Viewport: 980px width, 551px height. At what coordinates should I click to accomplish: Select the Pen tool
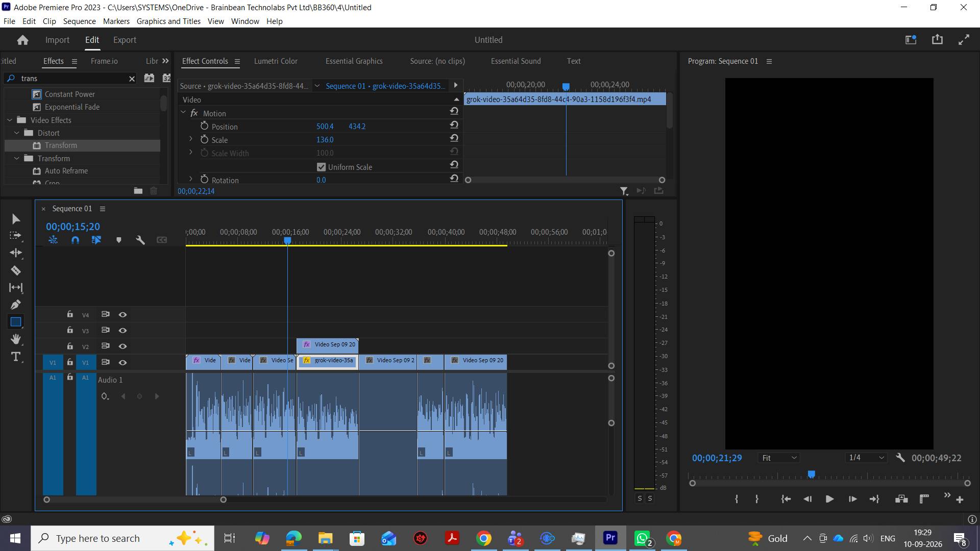pos(16,305)
